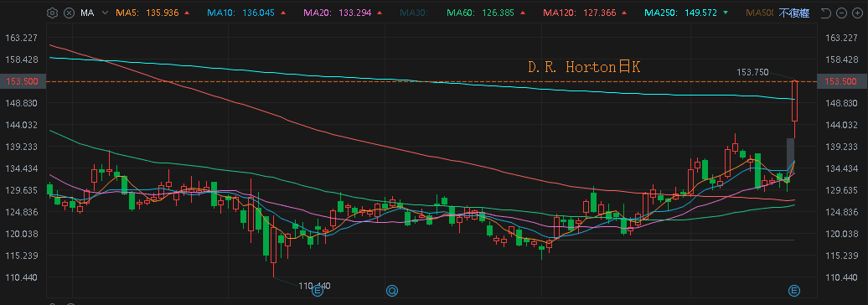Screen dimensions: 868x305
Task: Click the D.R. Horton日K chart title
Action: [x=584, y=68]
